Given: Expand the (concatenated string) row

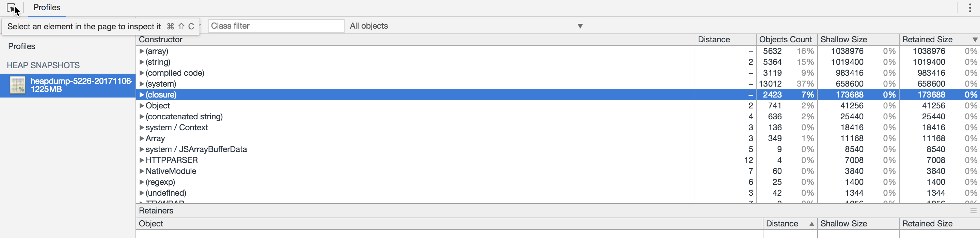Looking at the screenshot, I should (x=142, y=117).
